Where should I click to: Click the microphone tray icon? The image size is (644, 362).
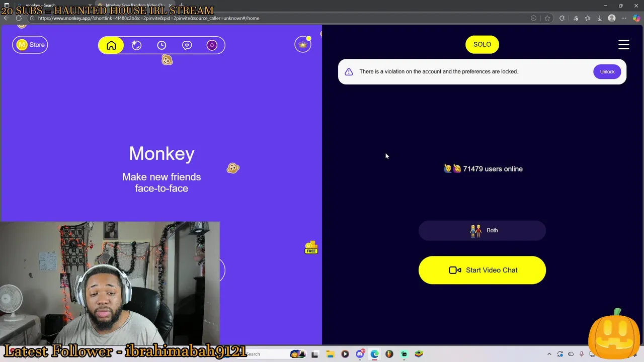click(x=582, y=354)
